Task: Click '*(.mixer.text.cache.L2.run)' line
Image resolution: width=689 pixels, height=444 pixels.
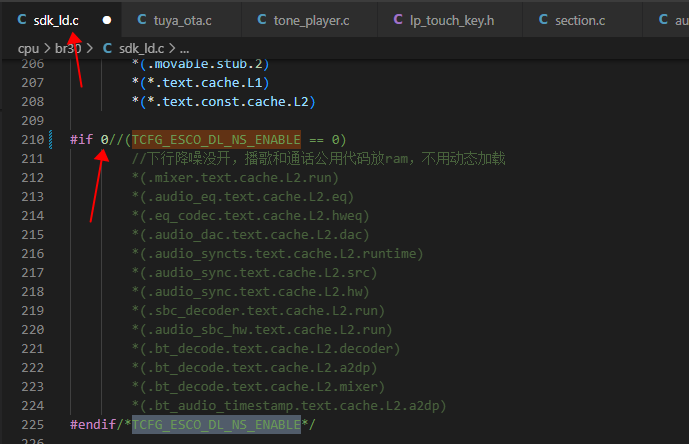Action: point(235,178)
